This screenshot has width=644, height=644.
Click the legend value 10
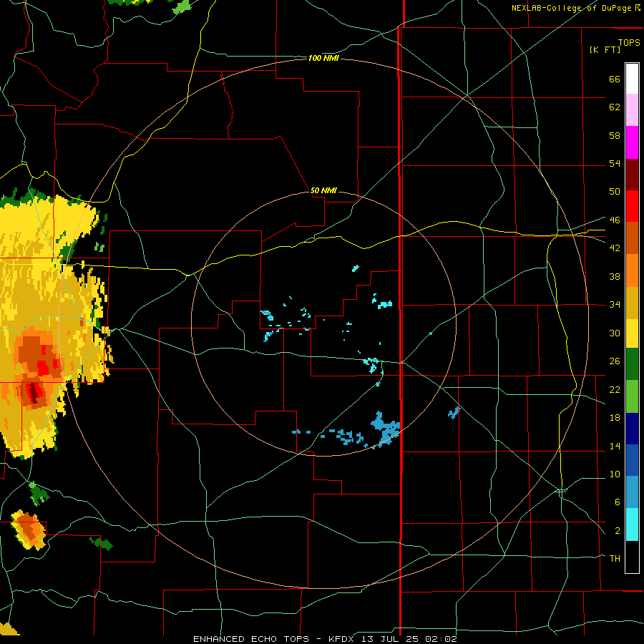[x=615, y=474]
